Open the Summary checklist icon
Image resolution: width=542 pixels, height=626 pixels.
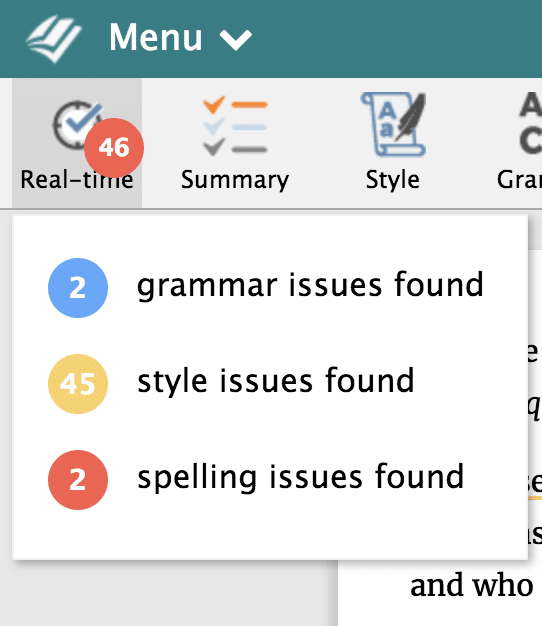pyautogui.click(x=235, y=125)
